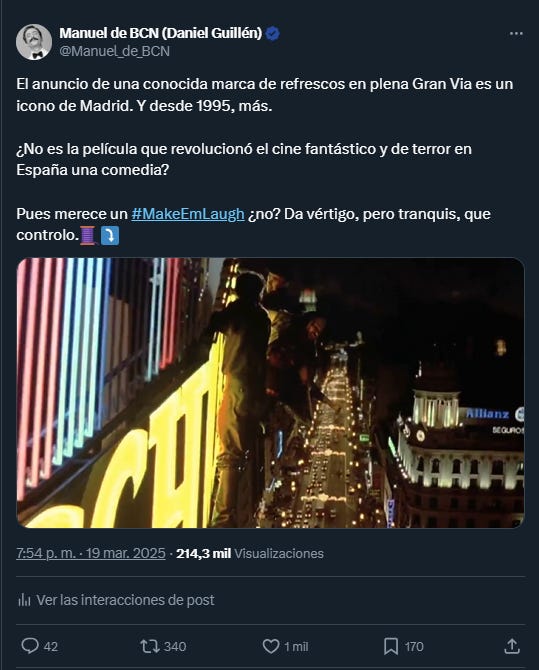This screenshot has width=539, height=670.
Task: Click the interactions bar chart icon
Action: coord(24,600)
